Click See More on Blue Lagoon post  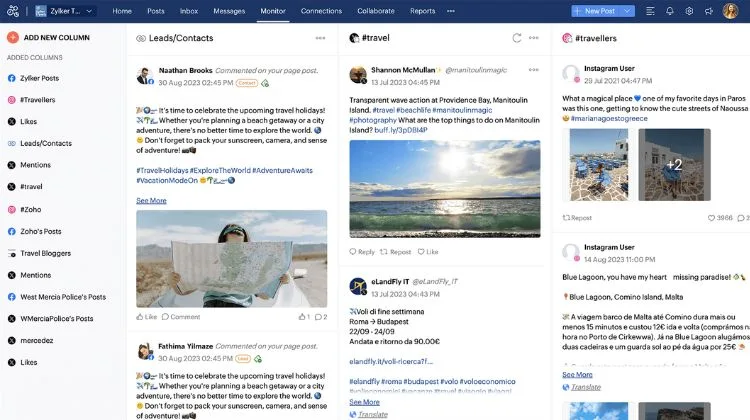pyautogui.click(x=577, y=375)
